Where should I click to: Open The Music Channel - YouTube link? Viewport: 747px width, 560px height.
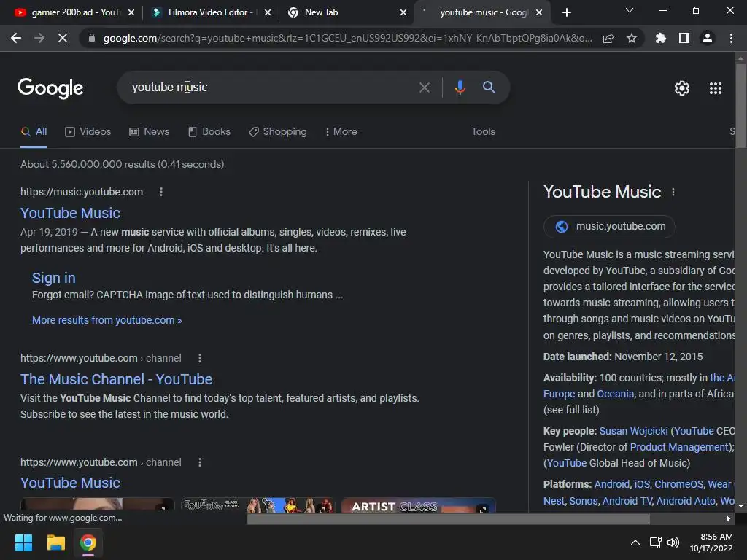click(116, 379)
